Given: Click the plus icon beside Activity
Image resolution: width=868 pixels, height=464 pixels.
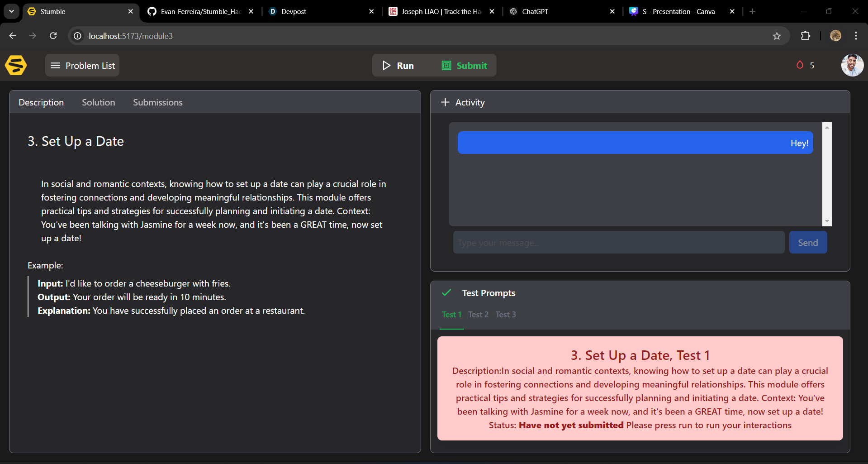Looking at the screenshot, I should pyautogui.click(x=445, y=102).
